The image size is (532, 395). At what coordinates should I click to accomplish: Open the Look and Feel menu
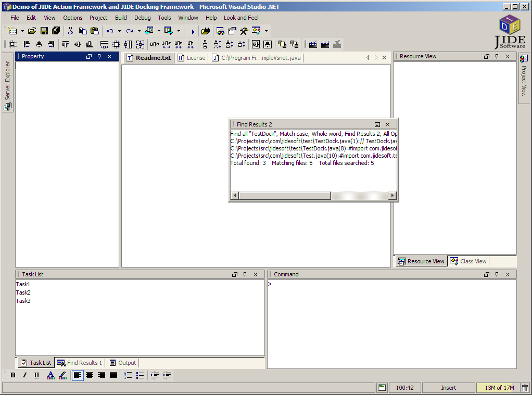[241, 18]
